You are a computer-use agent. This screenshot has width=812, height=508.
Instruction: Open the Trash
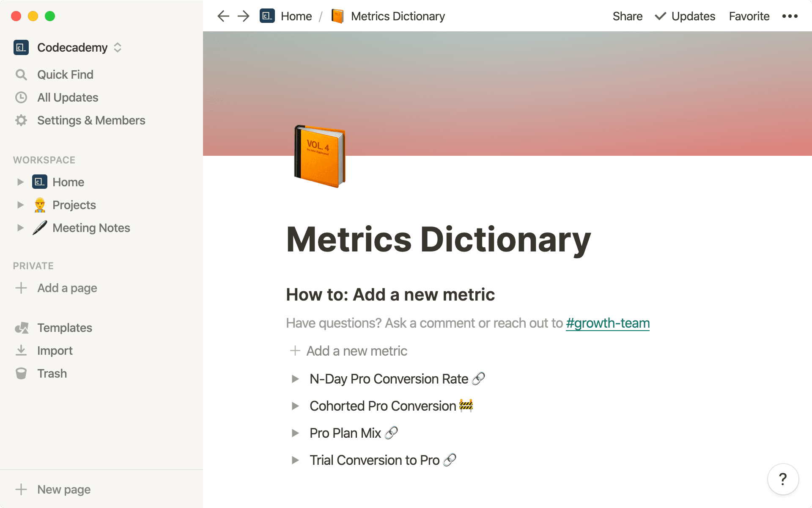tap(52, 373)
